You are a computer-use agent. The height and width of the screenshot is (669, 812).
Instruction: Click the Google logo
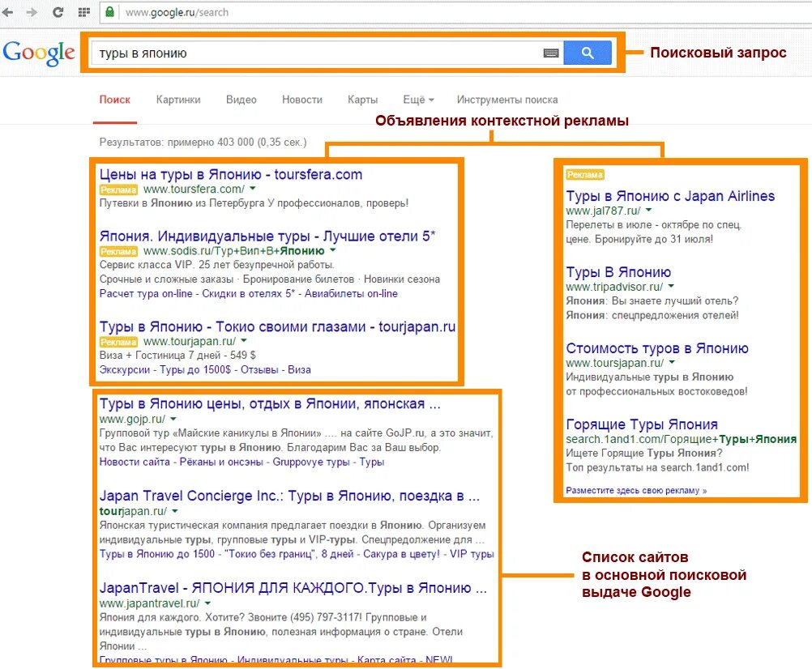pos(39,53)
